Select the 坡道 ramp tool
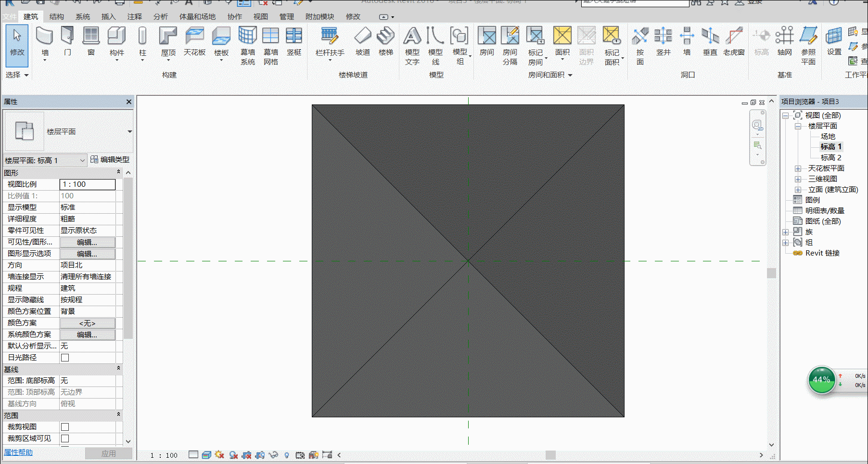 [x=363, y=42]
